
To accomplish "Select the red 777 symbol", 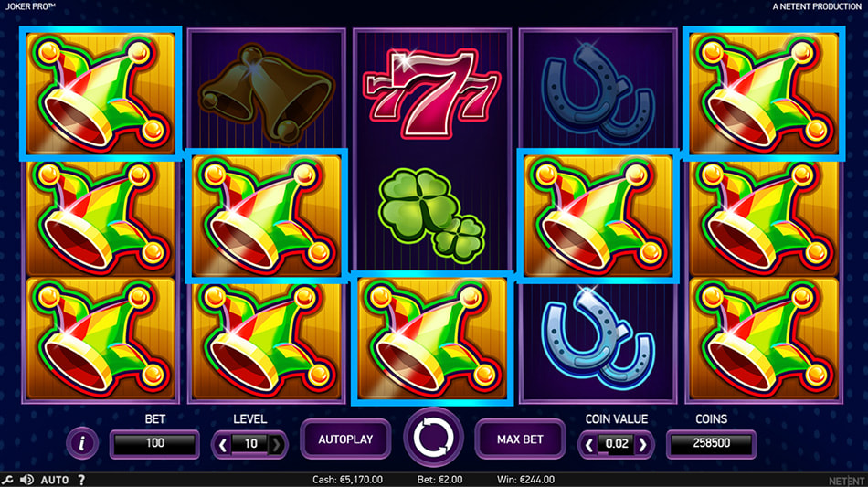I will [432, 92].
